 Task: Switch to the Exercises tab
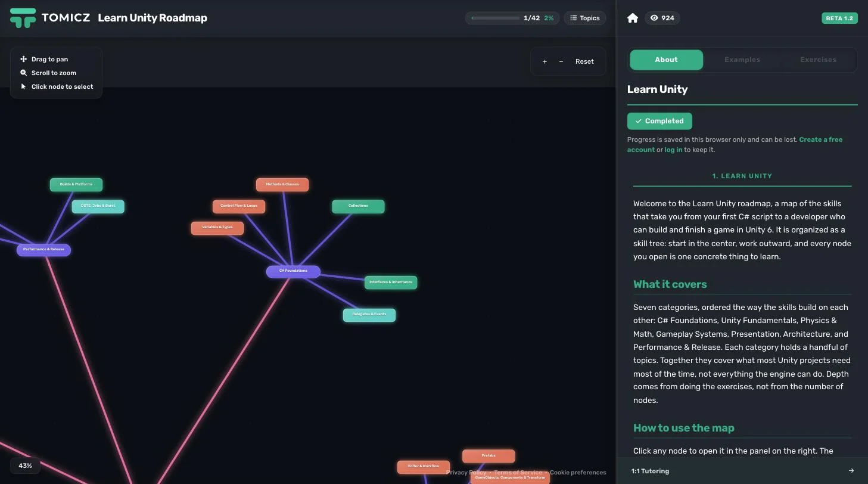[818, 60]
